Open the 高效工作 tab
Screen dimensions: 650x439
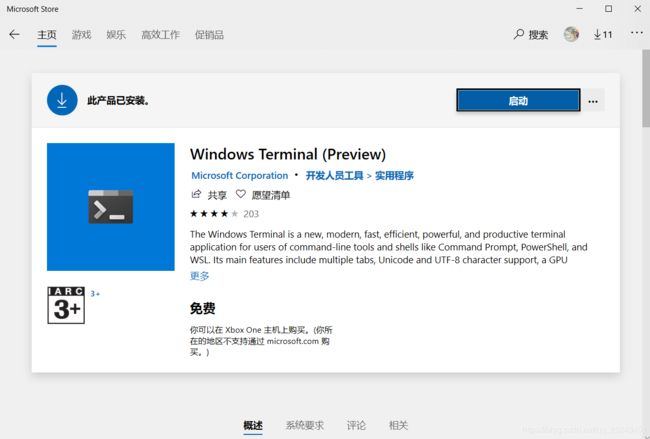160,35
